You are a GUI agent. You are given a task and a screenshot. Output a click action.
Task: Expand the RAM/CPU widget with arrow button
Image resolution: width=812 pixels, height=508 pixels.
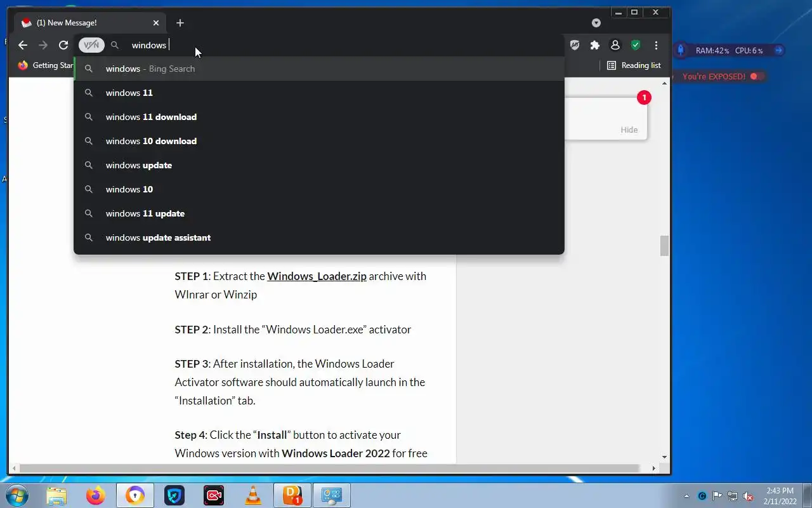click(x=778, y=50)
